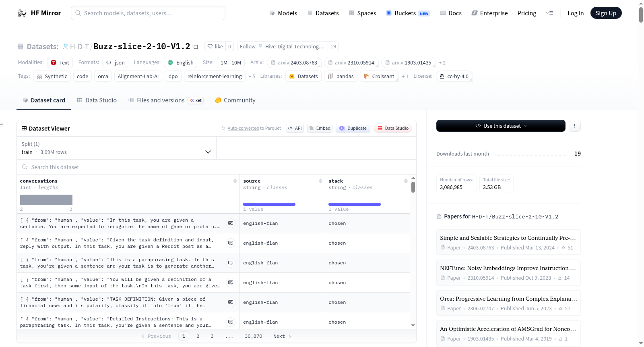Viewport: 644px width, 347px height.
Task: Open the NEFTune paper card
Action: tap(508, 273)
